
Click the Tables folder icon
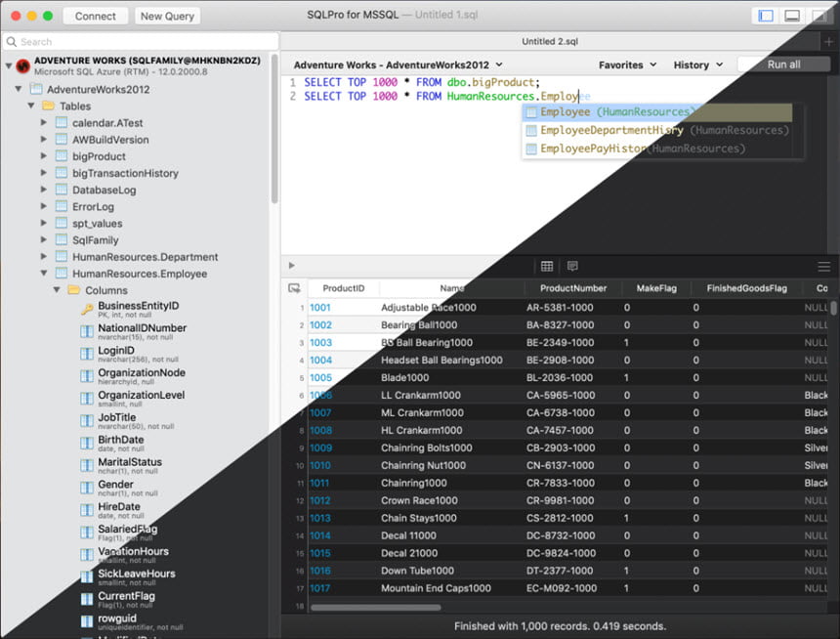coord(49,106)
